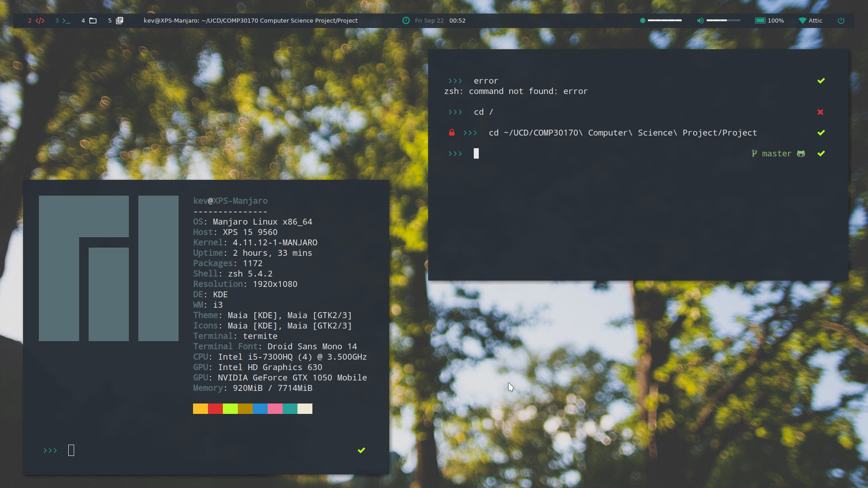Click the window title text in bar

coord(250,21)
